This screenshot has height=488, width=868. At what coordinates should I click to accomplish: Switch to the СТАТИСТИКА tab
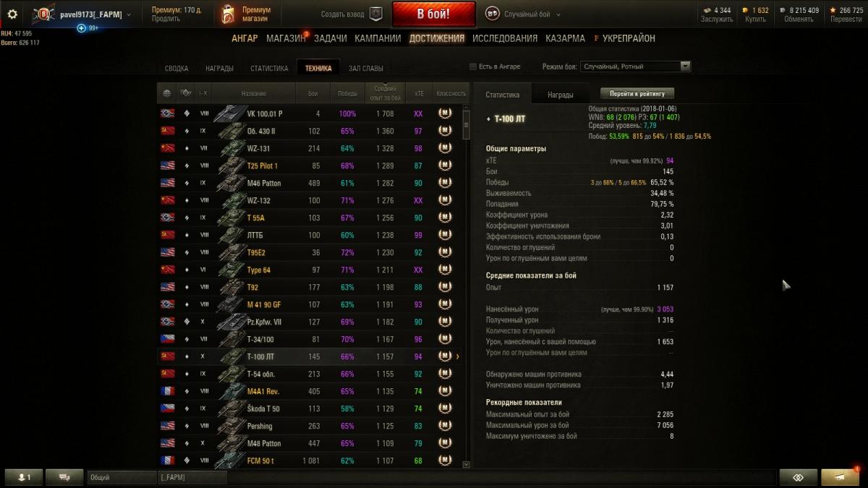269,69
